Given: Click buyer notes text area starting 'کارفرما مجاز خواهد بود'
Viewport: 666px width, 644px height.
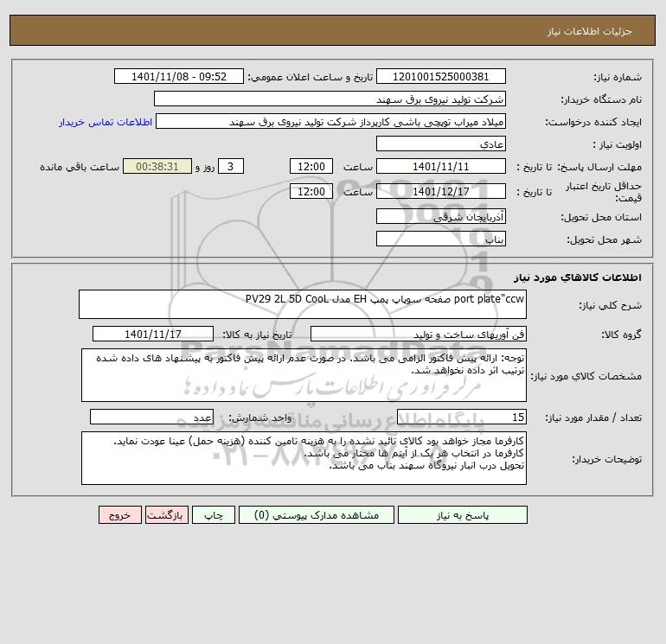Looking at the screenshot, I should (304, 458).
